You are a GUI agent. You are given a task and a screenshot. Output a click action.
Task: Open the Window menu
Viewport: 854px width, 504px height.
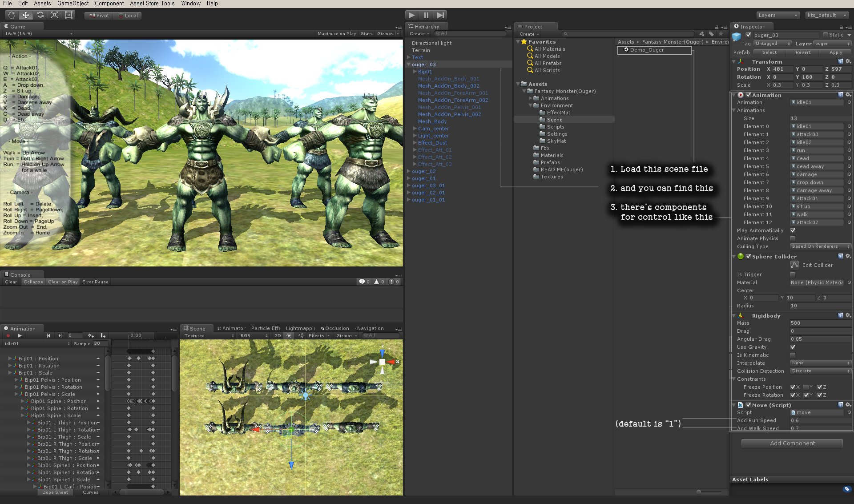191,3
